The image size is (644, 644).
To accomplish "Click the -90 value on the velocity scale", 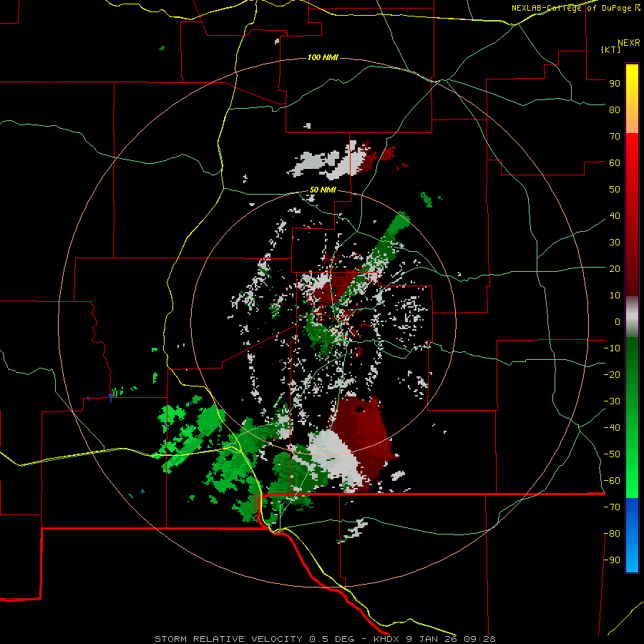I will click(x=612, y=560).
